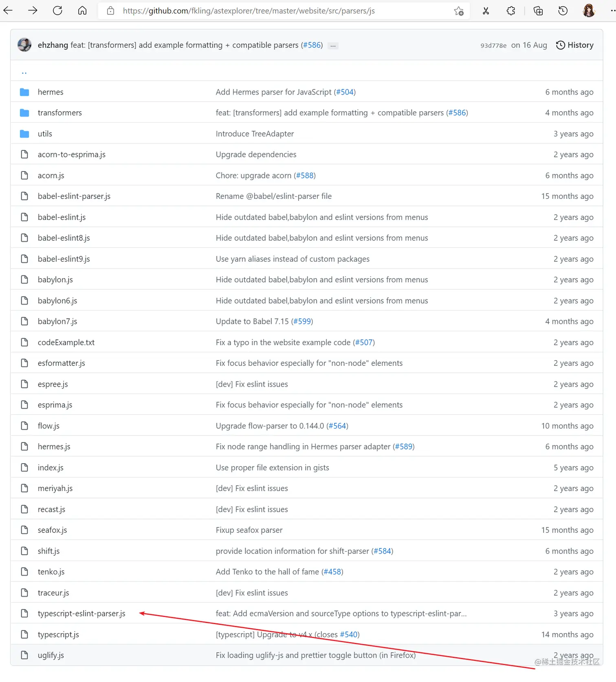Open babel-eslint-parser.js file
616x682 pixels.
pos(74,196)
